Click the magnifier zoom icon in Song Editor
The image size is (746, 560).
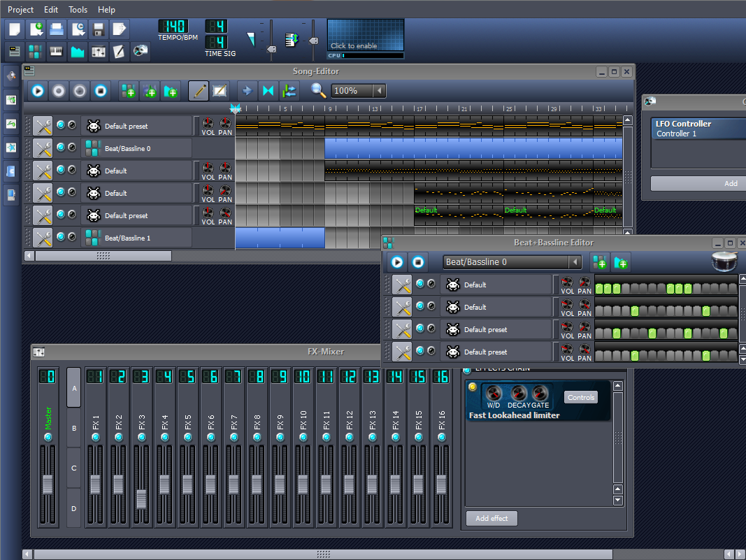(318, 90)
